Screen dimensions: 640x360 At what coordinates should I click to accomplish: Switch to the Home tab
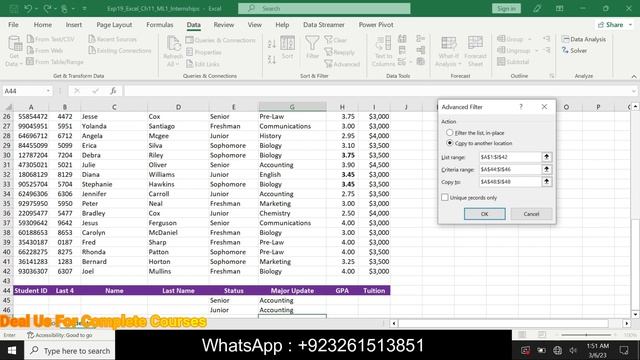pyautogui.click(x=42, y=24)
